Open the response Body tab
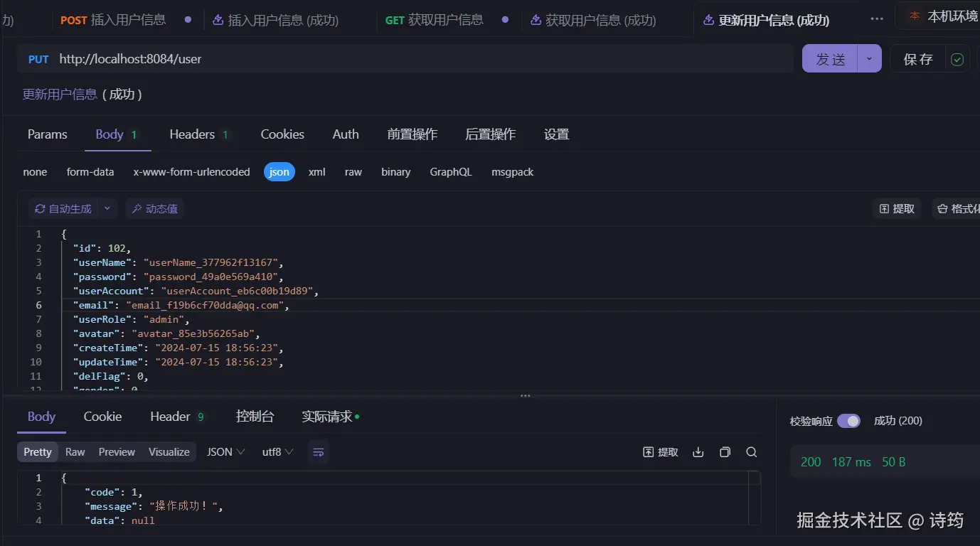 41,417
